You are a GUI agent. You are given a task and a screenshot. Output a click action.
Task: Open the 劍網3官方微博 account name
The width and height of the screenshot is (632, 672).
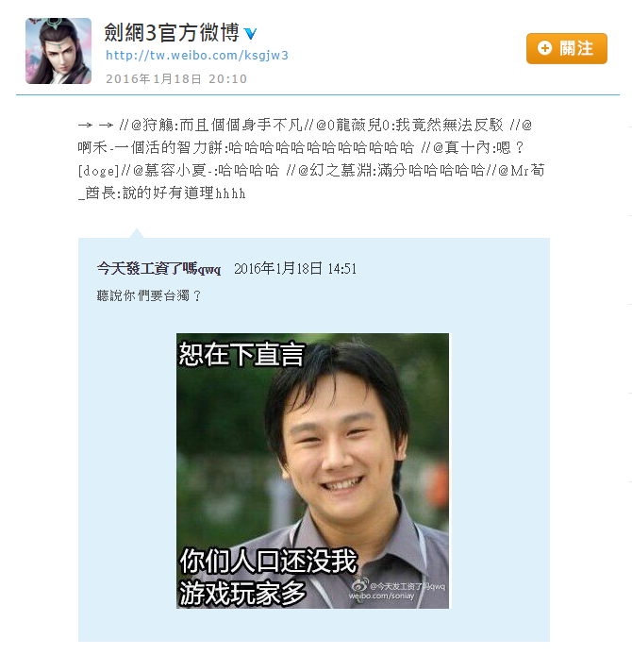click(172, 33)
